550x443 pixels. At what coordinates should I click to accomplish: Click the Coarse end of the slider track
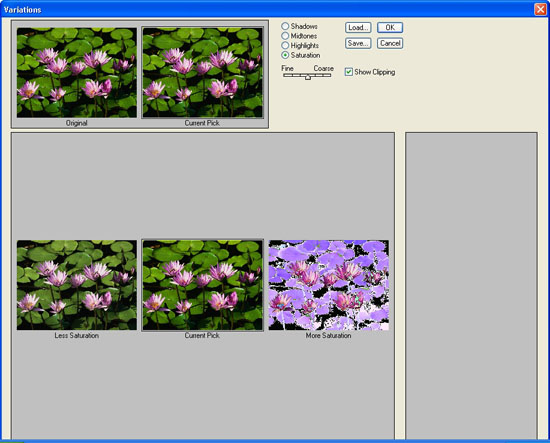329,75
